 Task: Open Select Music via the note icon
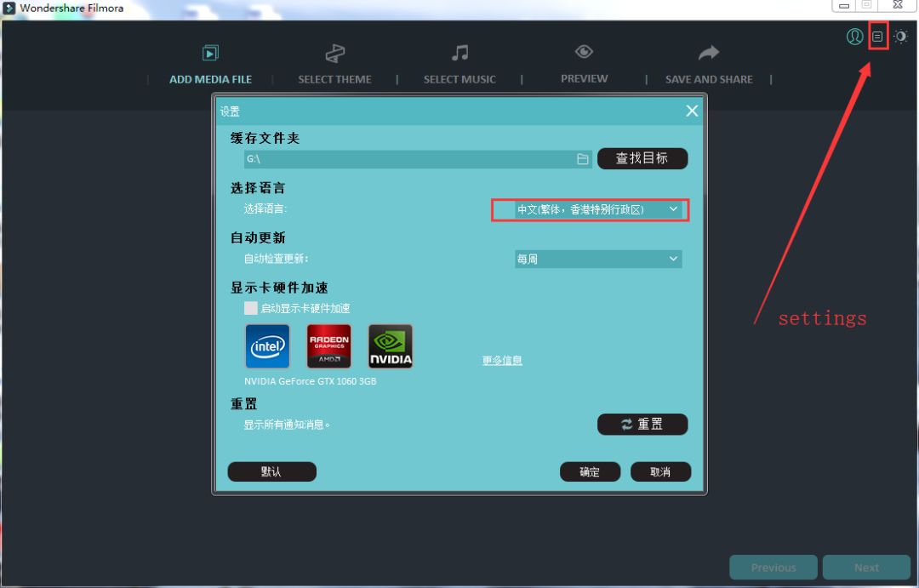pos(459,51)
